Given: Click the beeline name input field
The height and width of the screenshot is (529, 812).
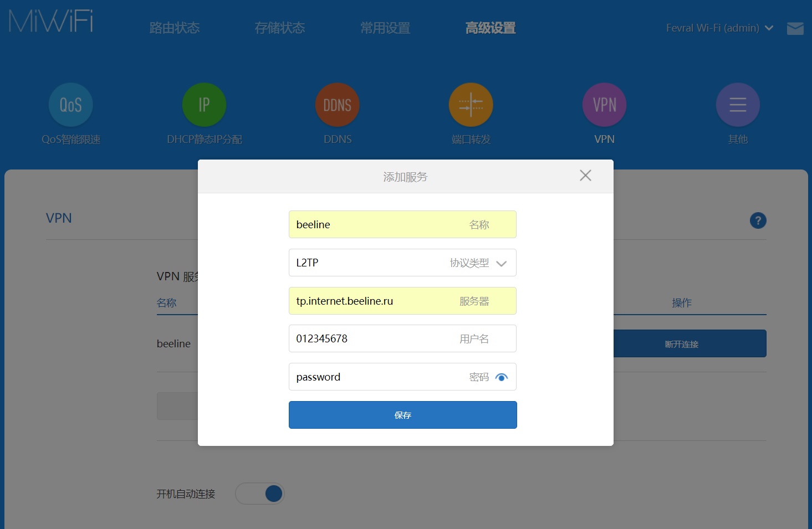Looking at the screenshot, I should click(402, 224).
